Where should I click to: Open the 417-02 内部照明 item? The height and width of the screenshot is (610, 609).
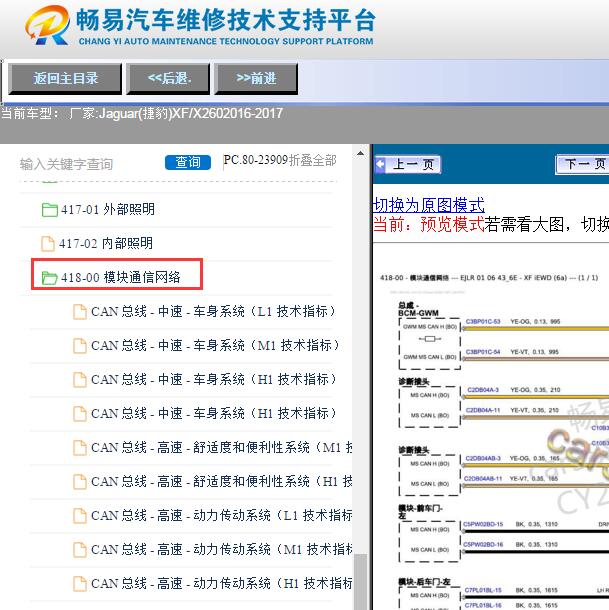(x=105, y=244)
